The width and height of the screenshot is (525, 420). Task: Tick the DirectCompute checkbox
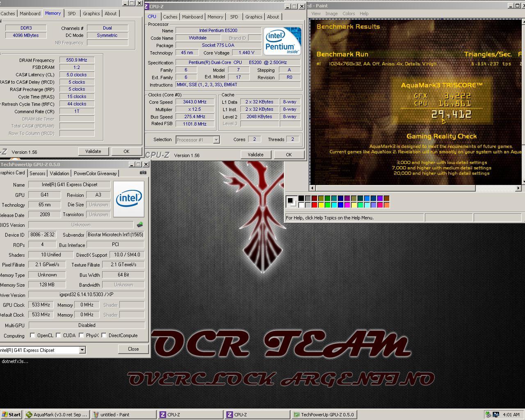pyautogui.click(x=104, y=336)
